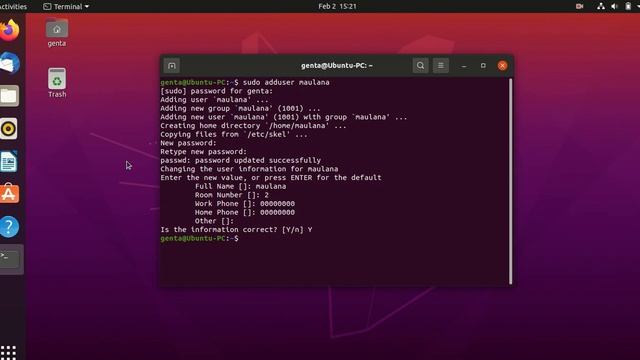Launch Thunderbird mail from the dock

click(x=9, y=63)
